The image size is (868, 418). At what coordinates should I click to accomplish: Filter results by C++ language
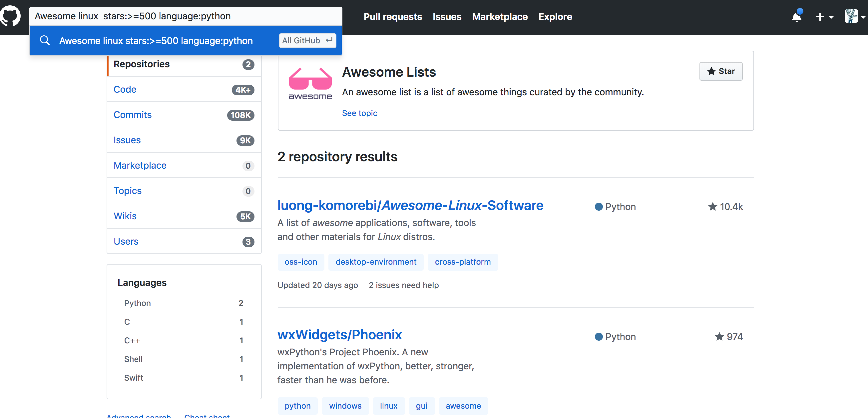[x=132, y=340]
